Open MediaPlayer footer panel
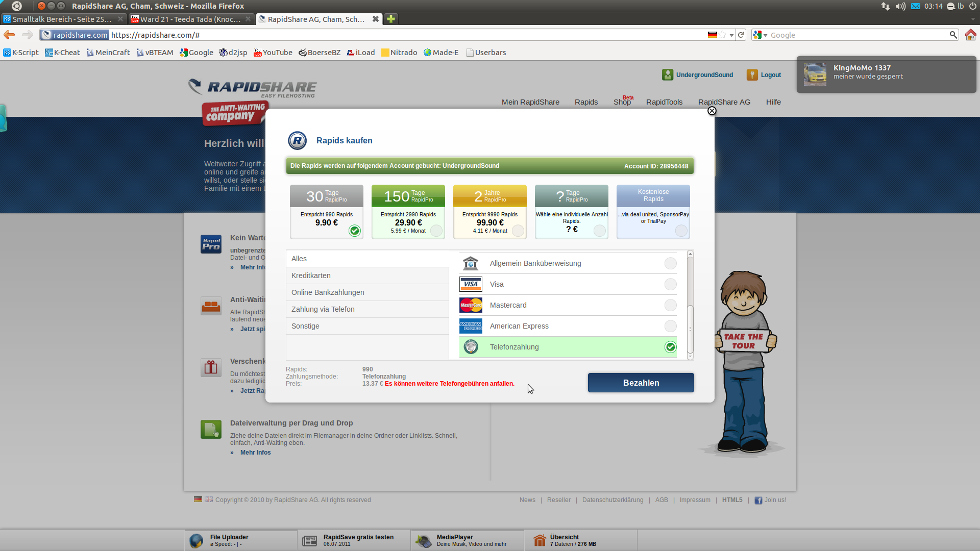 [x=468, y=540]
